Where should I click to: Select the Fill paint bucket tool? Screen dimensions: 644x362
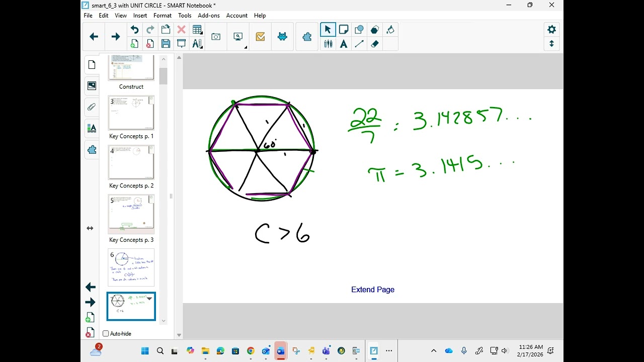[390, 30]
